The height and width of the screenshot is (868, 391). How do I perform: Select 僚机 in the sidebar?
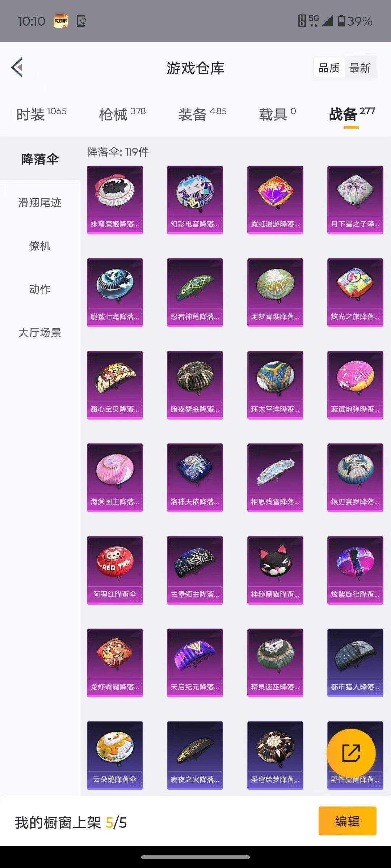point(40,246)
